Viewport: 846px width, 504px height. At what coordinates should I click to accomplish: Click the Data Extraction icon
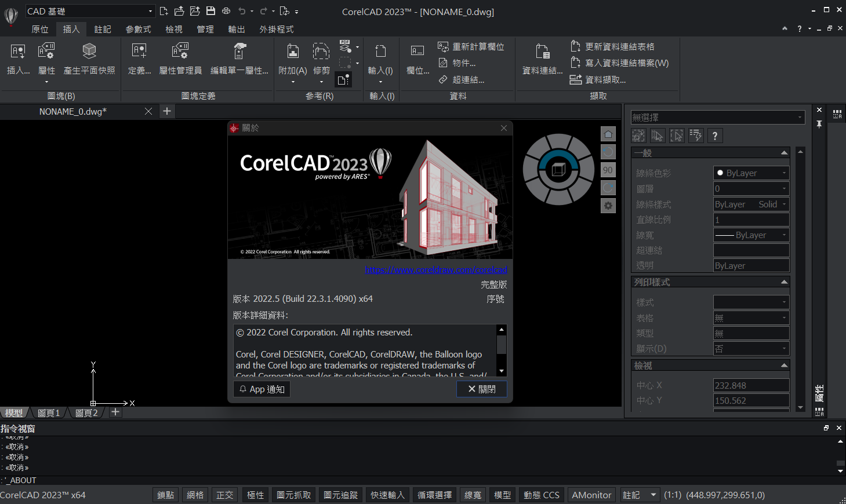(575, 79)
